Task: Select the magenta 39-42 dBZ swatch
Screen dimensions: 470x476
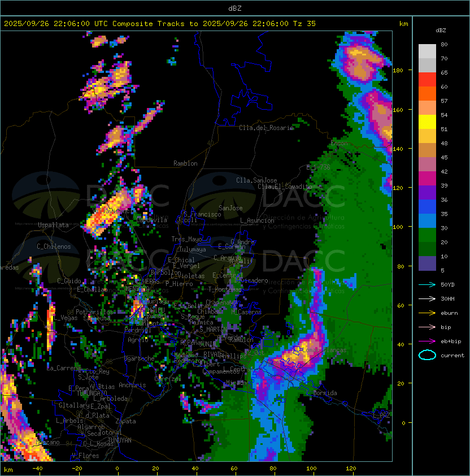Action: [x=427, y=179]
